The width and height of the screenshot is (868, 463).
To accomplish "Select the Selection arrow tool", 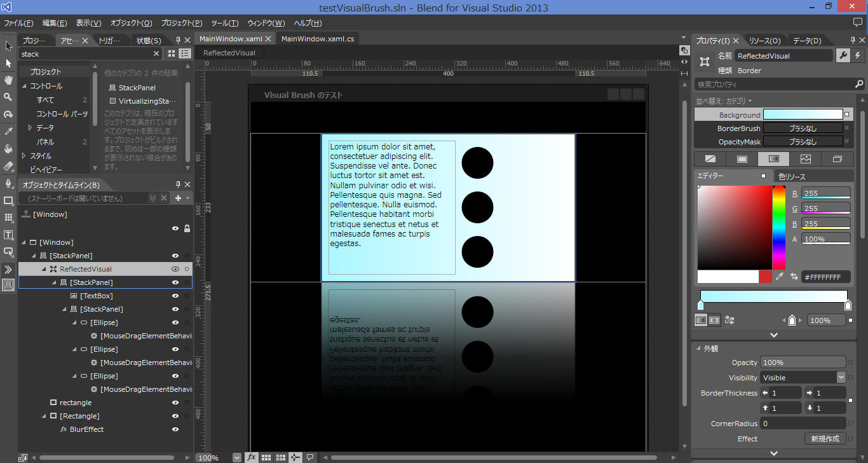I will coord(8,46).
